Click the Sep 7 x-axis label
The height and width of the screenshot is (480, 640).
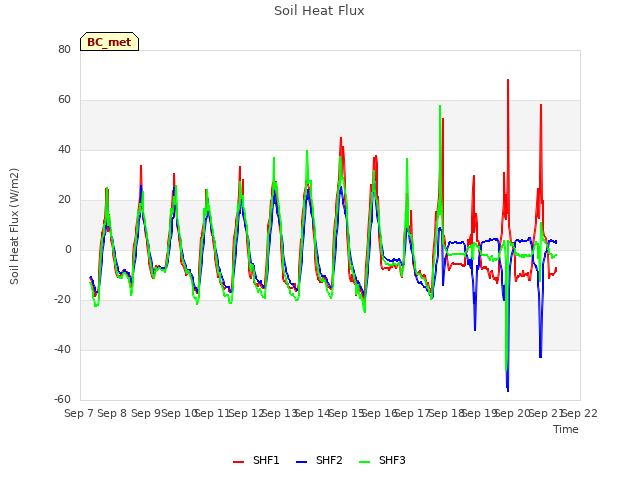(79, 413)
